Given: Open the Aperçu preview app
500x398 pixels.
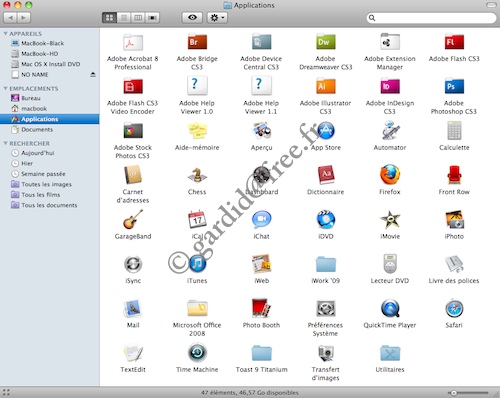Looking at the screenshot, I should coord(261,131).
